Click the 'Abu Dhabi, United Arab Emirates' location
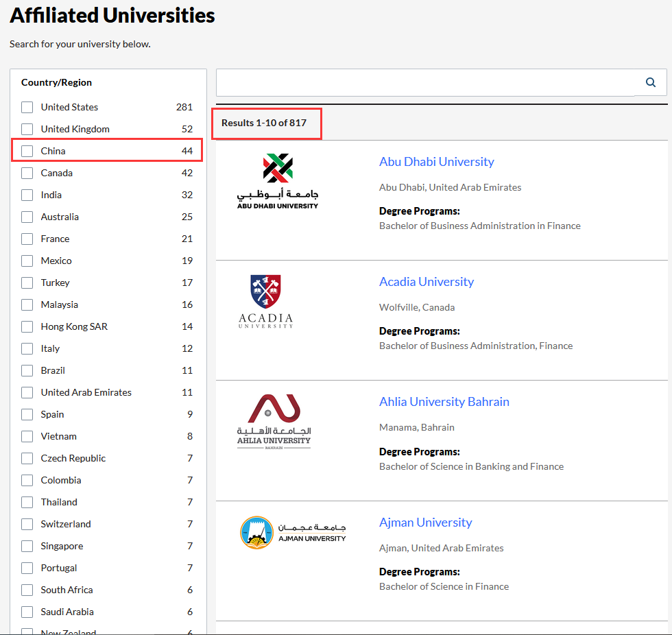 point(450,187)
